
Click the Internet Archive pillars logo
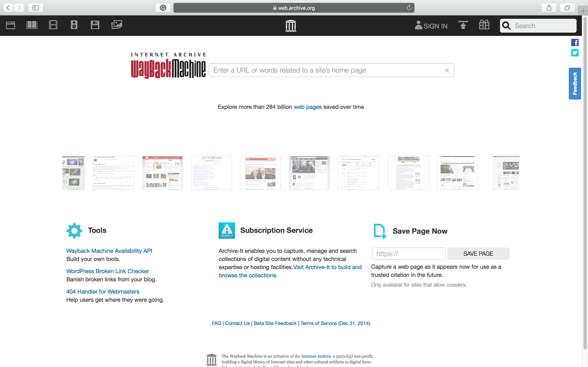coord(291,26)
